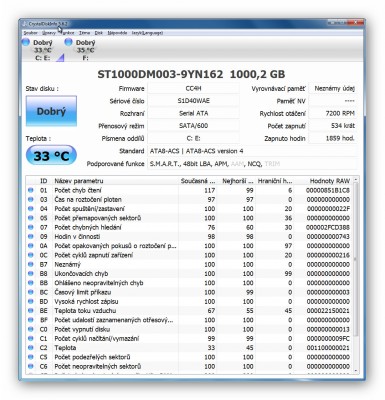This screenshot has width=385, height=400.
Task: Click the scrollbar up arrow
Action: click(x=356, y=180)
